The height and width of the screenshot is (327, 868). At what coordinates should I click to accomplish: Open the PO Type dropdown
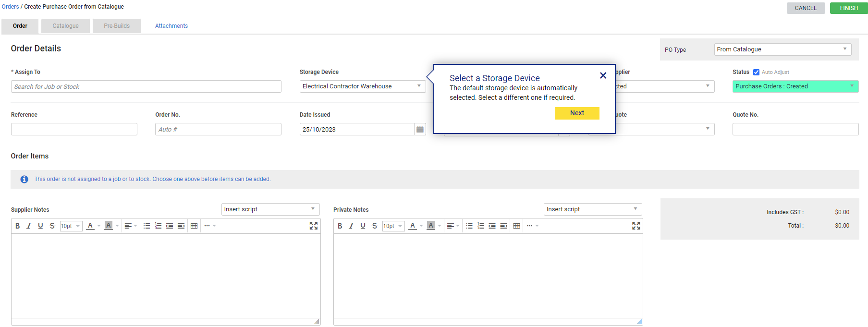tap(782, 49)
